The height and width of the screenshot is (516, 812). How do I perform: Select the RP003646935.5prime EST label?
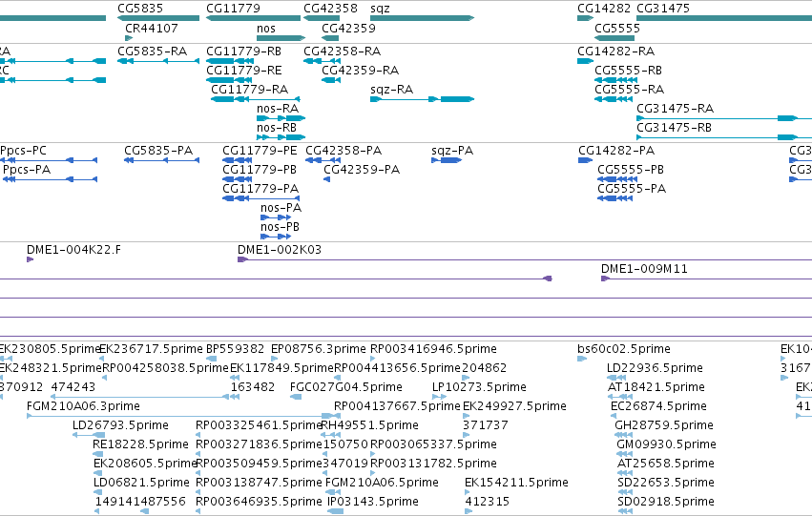coord(259,502)
